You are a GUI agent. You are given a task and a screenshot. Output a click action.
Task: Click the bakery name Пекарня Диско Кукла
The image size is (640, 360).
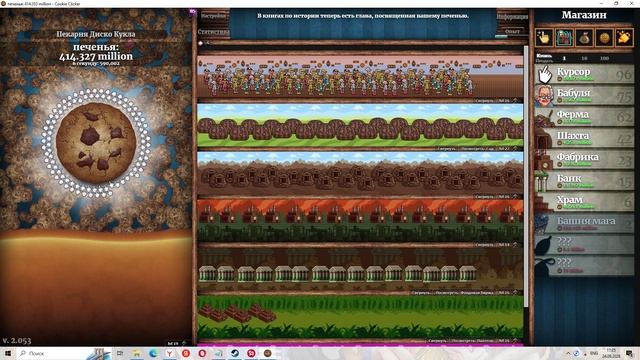(x=96, y=34)
